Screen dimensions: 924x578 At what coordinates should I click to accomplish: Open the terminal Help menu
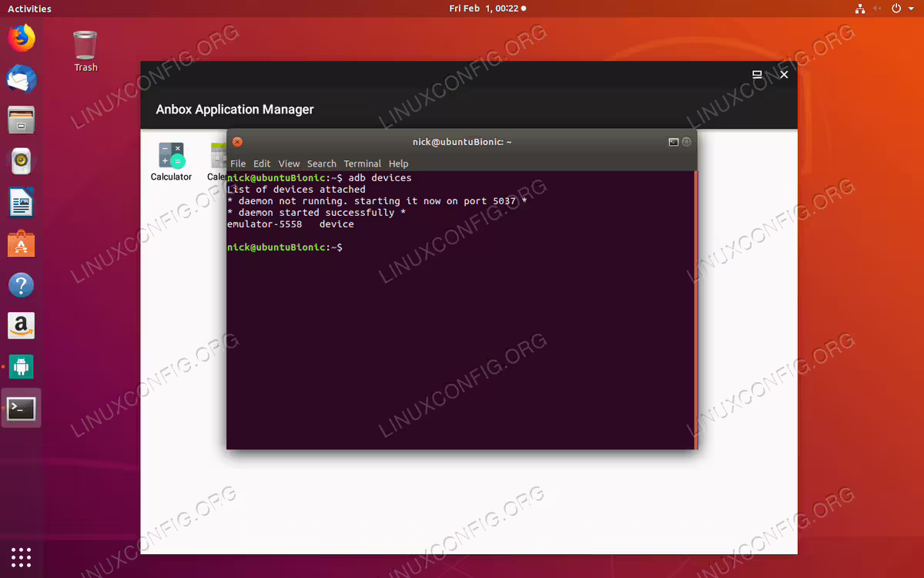(x=398, y=163)
